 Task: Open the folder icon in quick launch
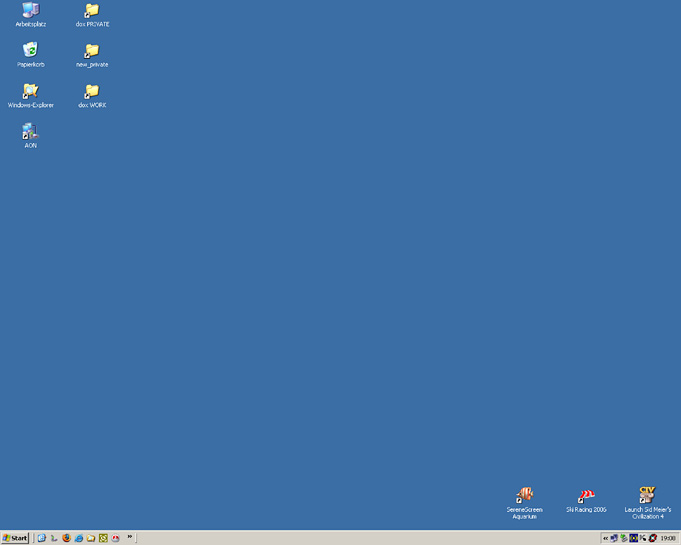(91, 537)
